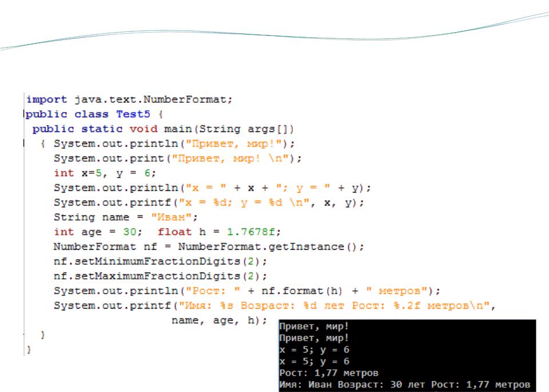Click the import java.text.NumberFormat line

coord(129,100)
